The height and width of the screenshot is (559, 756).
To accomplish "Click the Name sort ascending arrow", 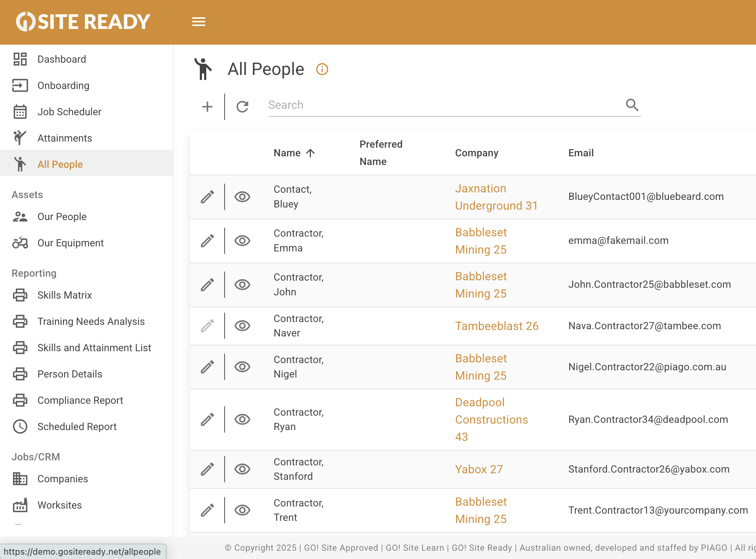I will pyautogui.click(x=310, y=153).
